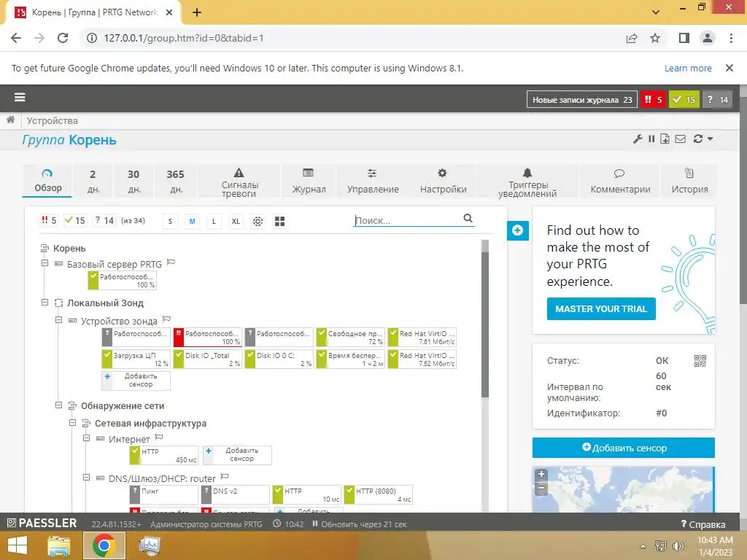
Task: Open the Настройки tab
Action: (x=443, y=181)
